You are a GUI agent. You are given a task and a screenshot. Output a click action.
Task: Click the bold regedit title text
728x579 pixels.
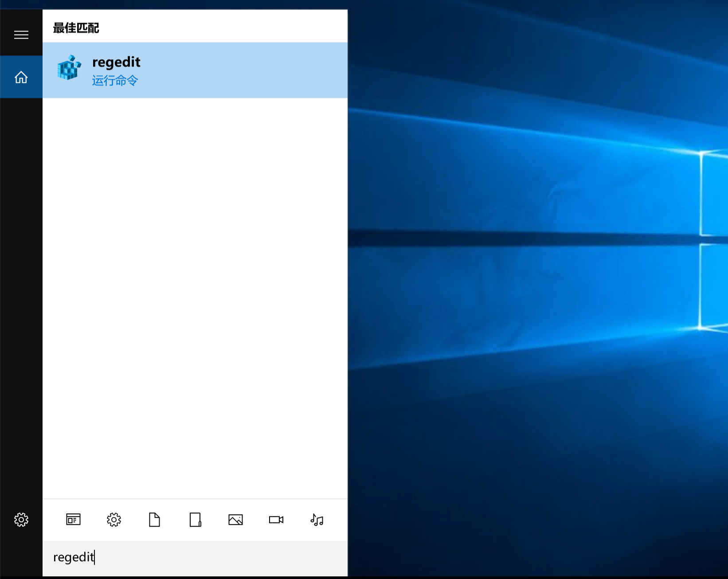(x=116, y=62)
